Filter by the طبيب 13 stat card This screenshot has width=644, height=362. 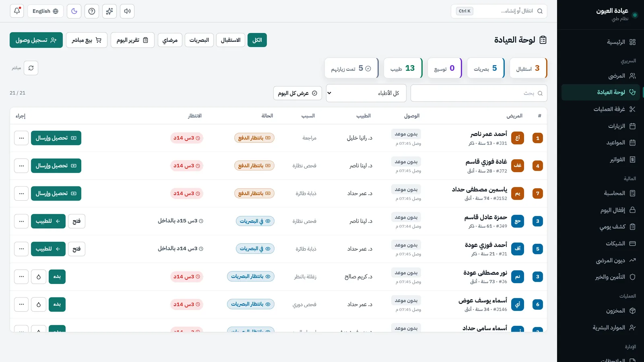(403, 68)
